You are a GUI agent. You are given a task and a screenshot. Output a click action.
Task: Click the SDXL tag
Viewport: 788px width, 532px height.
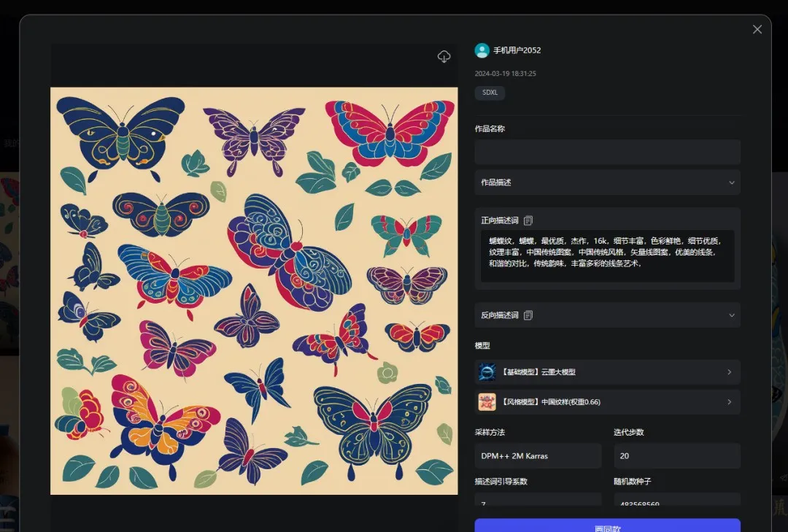490,93
